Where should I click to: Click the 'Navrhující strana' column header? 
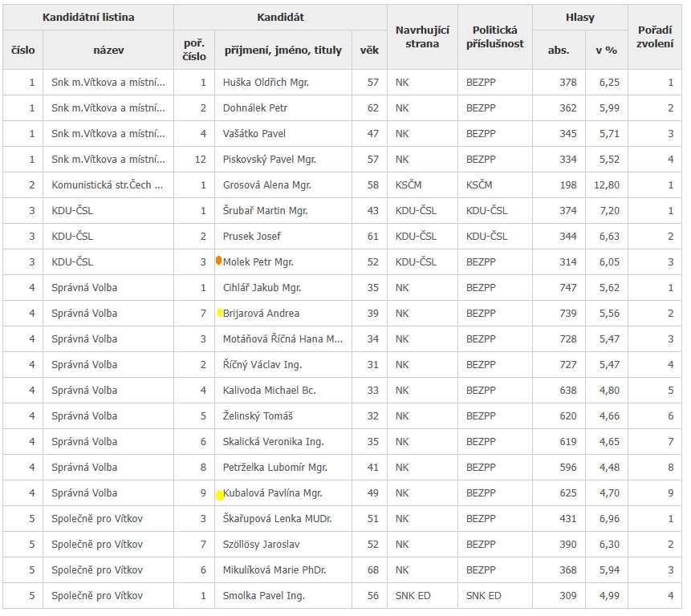422,37
